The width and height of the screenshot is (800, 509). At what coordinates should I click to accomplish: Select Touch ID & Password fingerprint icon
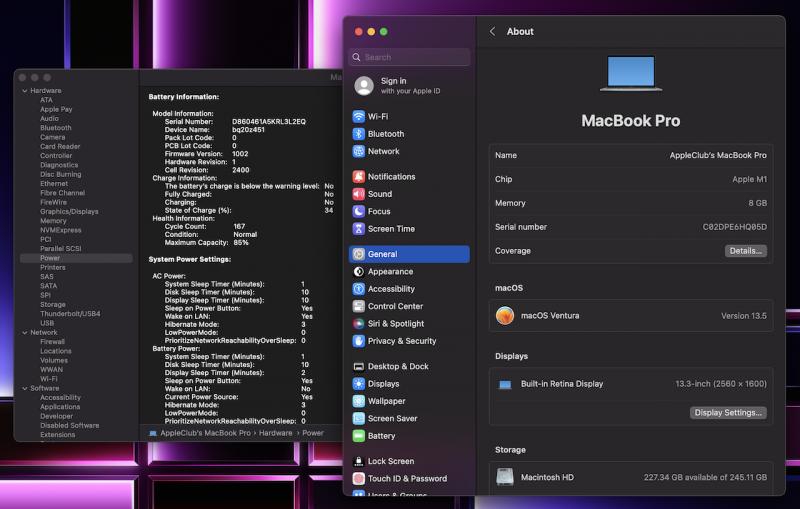pos(359,478)
